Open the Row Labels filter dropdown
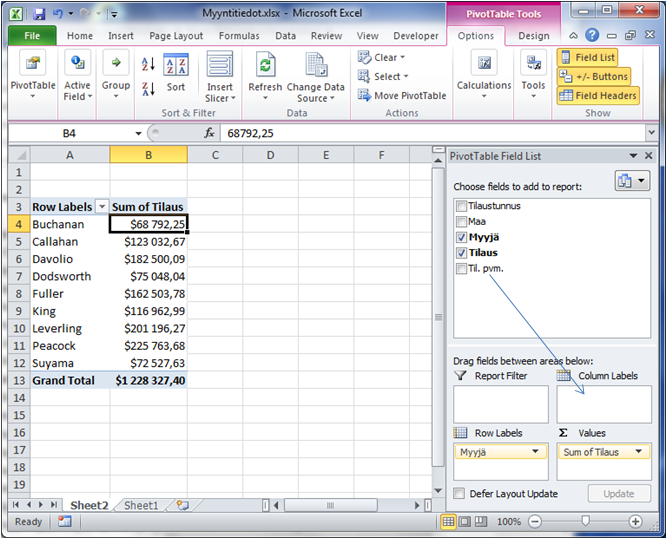Viewport: 666px width, 538px height. point(100,207)
